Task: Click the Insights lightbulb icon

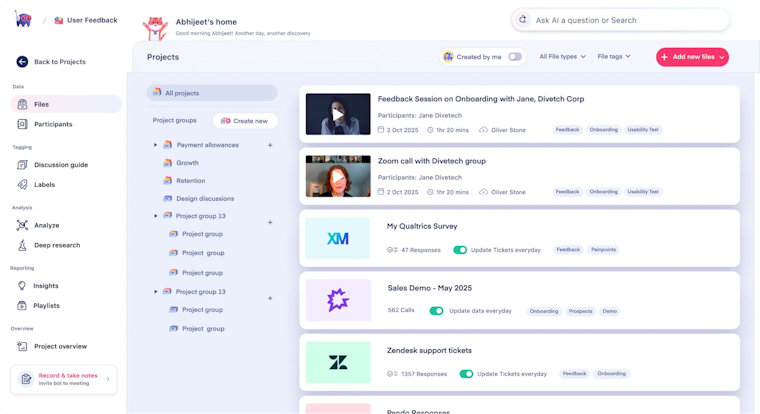Action: coord(22,286)
